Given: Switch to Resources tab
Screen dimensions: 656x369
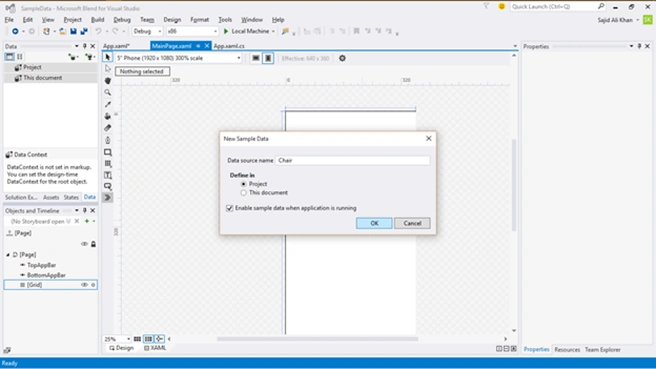Looking at the screenshot, I should pos(567,349).
